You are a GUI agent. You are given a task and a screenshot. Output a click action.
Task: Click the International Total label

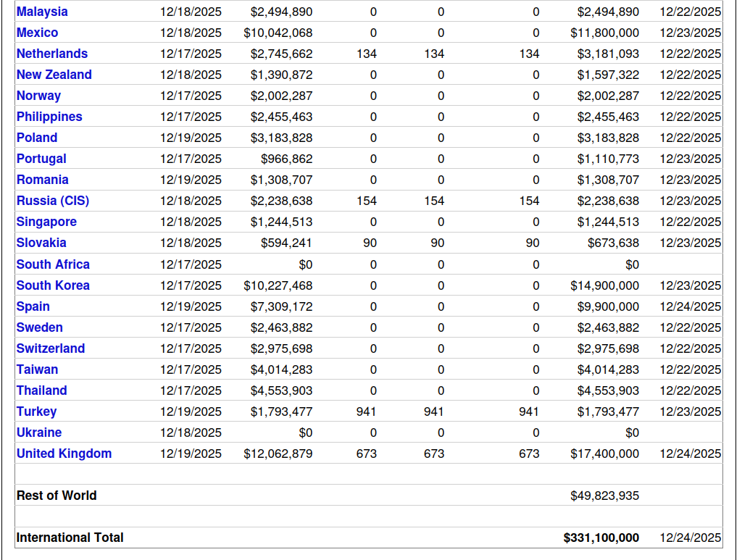click(70, 538)
